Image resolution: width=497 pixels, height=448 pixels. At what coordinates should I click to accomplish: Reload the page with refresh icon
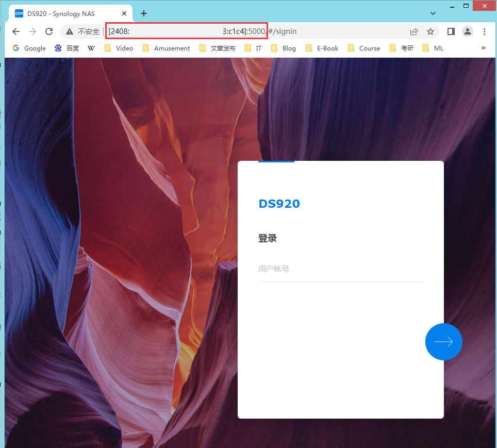pyautogui.click(x=49, y=31)
